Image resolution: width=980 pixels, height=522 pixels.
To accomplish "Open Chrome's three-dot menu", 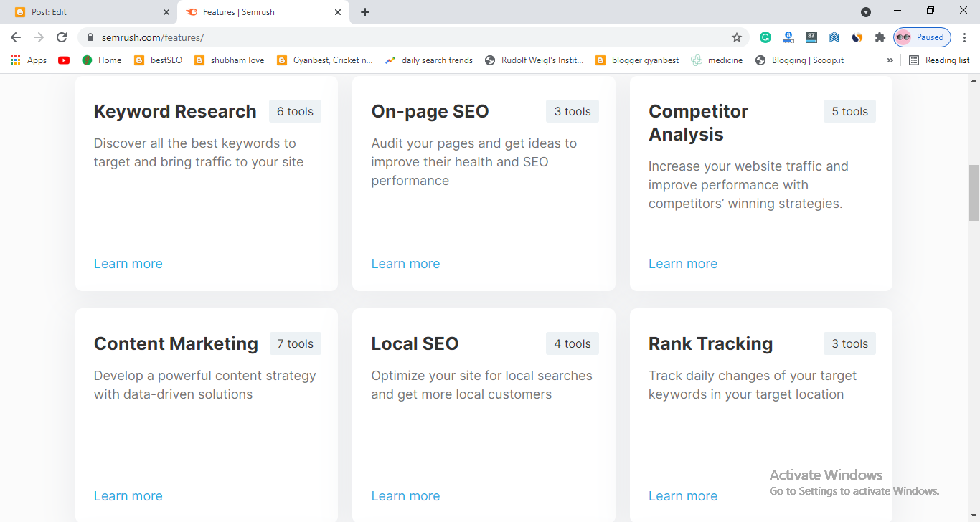I will tap(965, 37).
